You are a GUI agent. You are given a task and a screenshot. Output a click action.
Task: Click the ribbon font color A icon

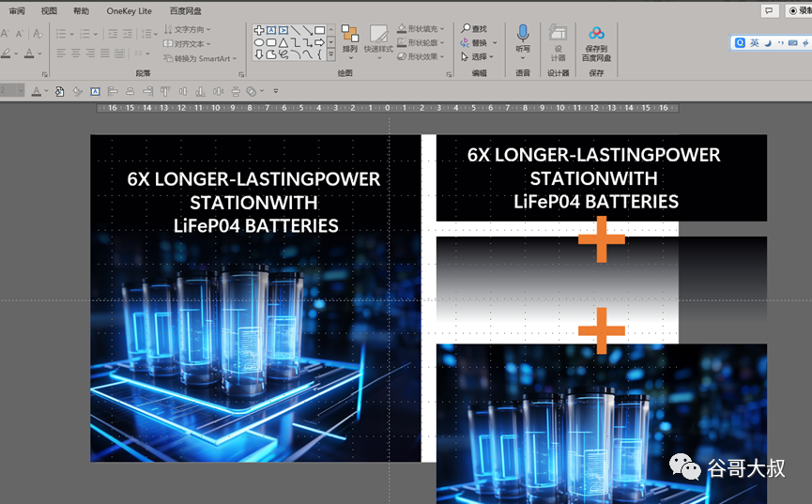pyautogui.click(x=29, y=53)
